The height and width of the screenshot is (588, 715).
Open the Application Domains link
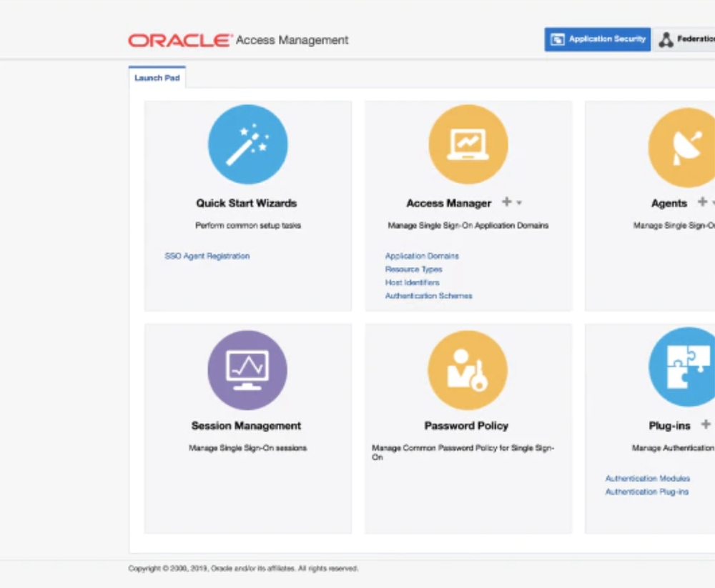click(x=422, y=256)
